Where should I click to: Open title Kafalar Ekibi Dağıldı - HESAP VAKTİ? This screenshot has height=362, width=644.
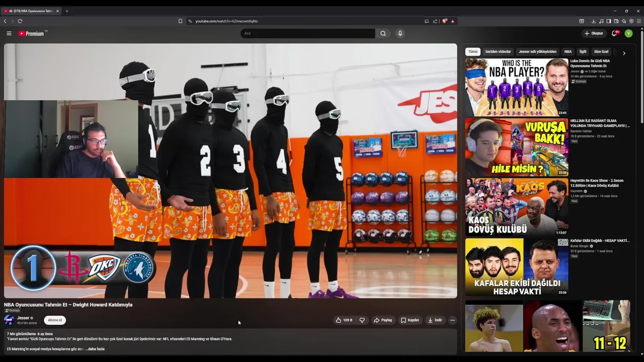pyautogui.click(x=600, y=241)
